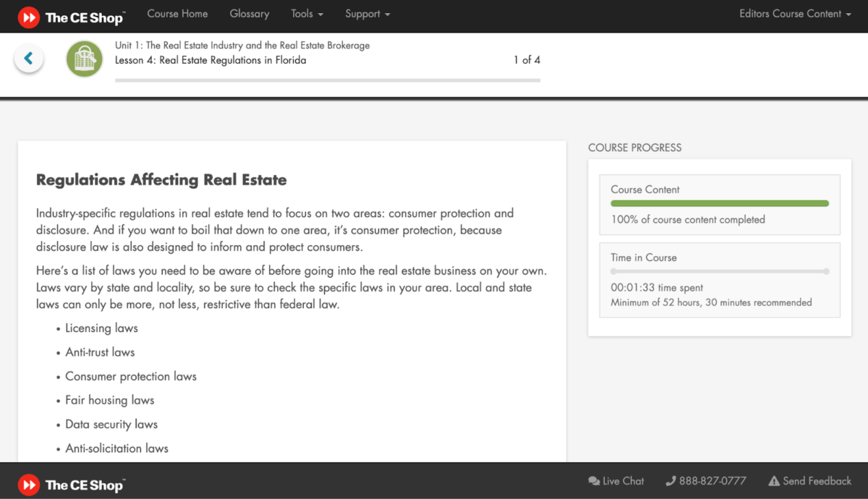Click the 'Minimum of 52 hours' recommendation text
Image resolution: width=868 pixels, height=499 pixels.
pyautogui.click(x=711, y=302)
